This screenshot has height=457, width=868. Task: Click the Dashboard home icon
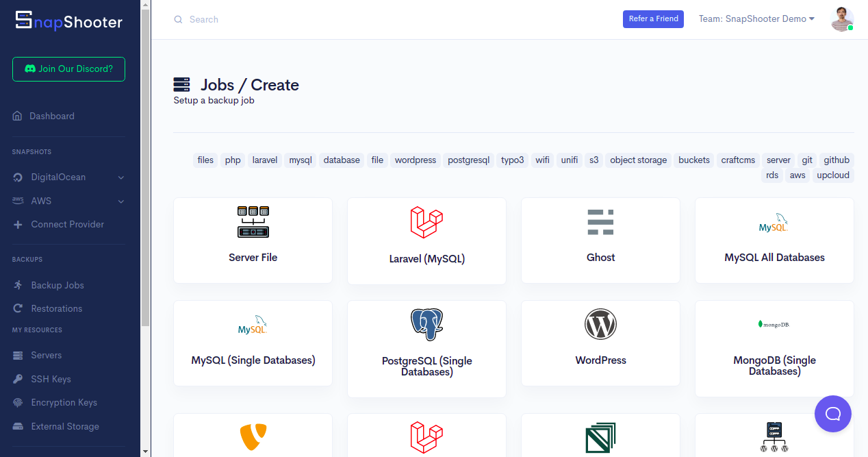pyautogui.click(x=17, y=116)
